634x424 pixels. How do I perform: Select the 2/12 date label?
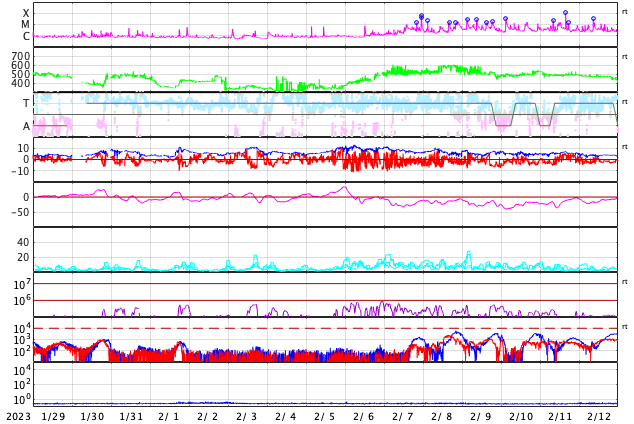(x=599, y=417)
